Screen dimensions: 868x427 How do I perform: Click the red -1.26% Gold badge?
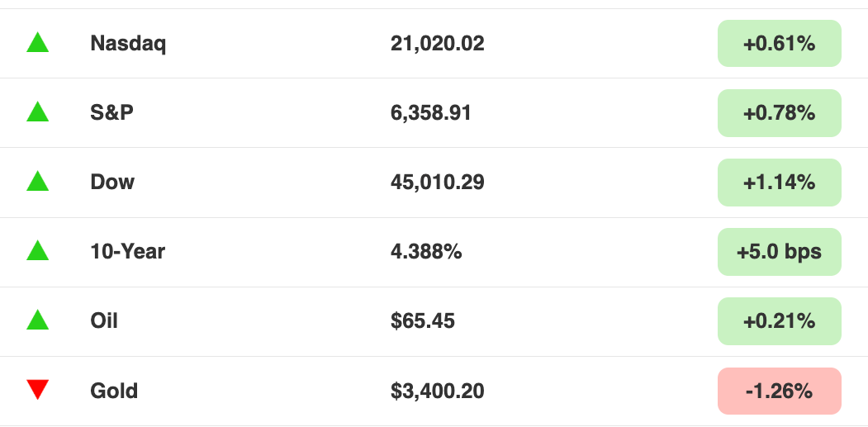click(x=780, y=391)
